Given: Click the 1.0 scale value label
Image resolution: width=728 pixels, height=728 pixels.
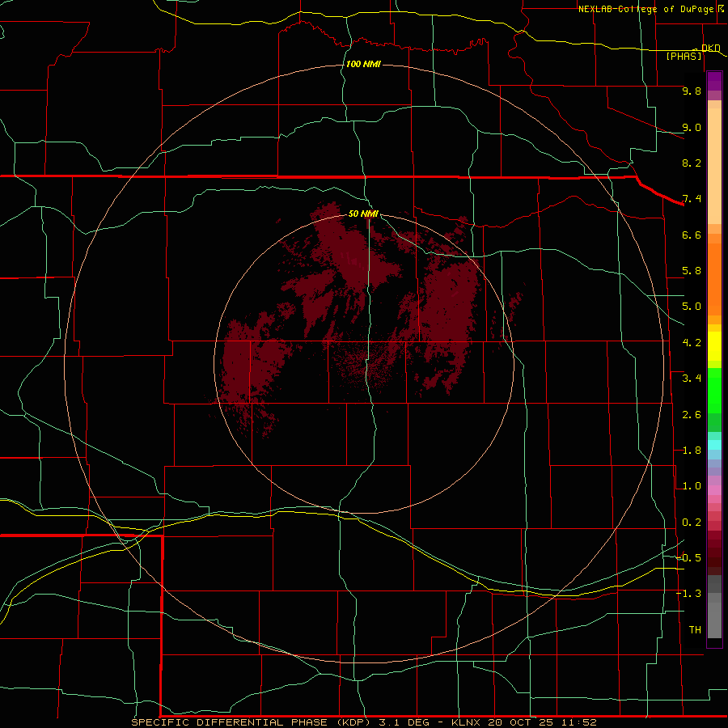Looking at the screenshot, I should 692,486.
